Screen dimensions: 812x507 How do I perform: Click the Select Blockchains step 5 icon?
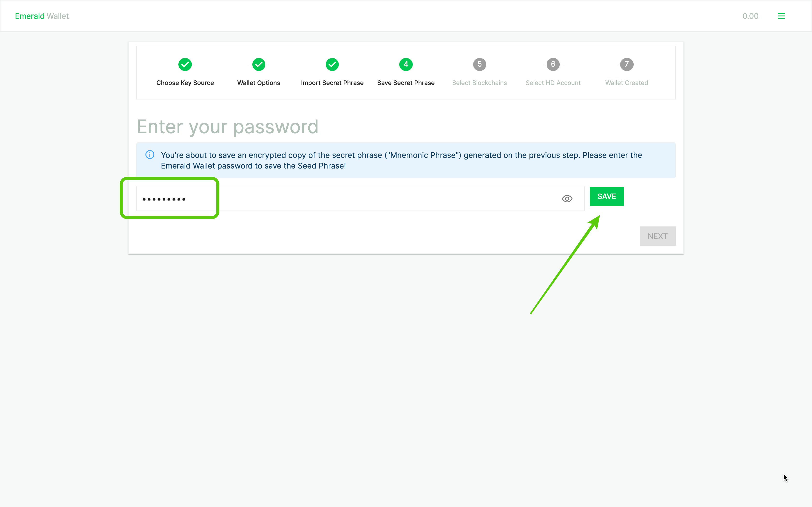point(479,64)
